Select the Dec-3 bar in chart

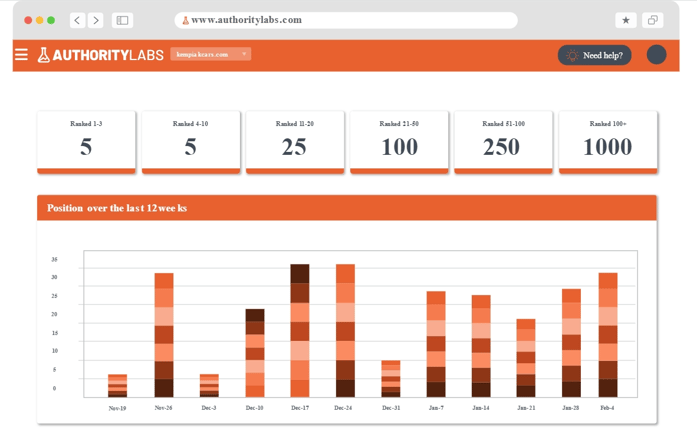point(209,385)
